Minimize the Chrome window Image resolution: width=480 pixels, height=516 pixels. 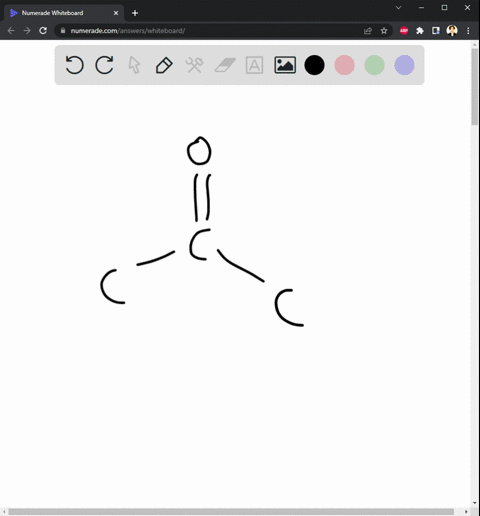421,7
